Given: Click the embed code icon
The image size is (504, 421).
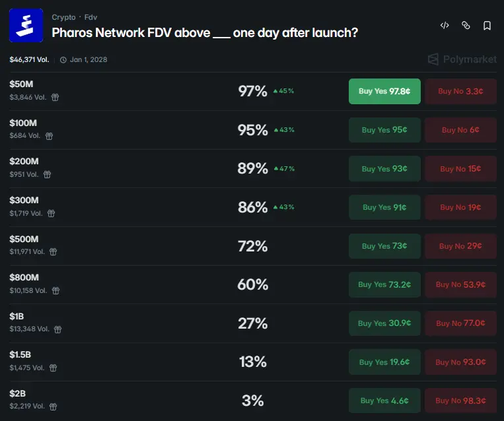Looking at the screenshot, I should (x=445, y=26).
